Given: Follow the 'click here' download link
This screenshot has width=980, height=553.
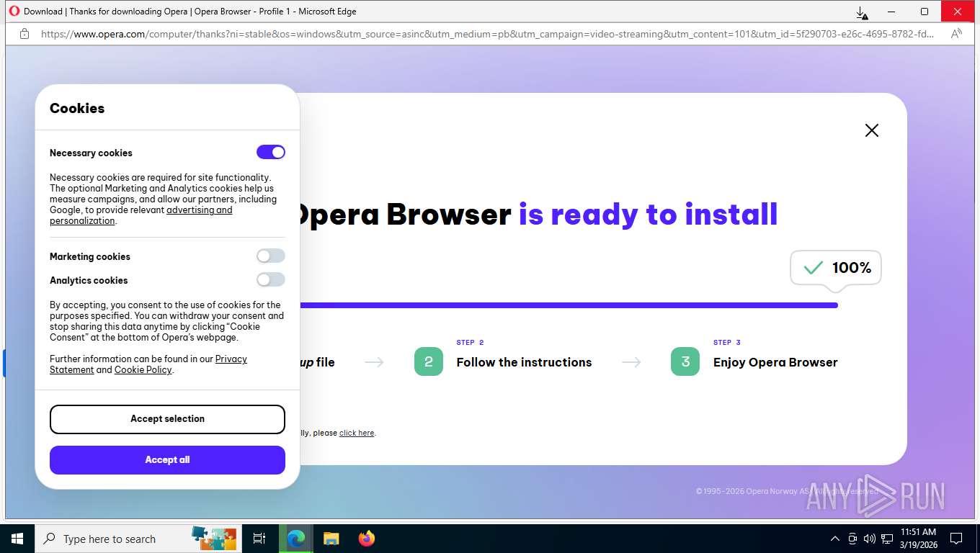Looking at the screenshot, I should tap(357, 433).
